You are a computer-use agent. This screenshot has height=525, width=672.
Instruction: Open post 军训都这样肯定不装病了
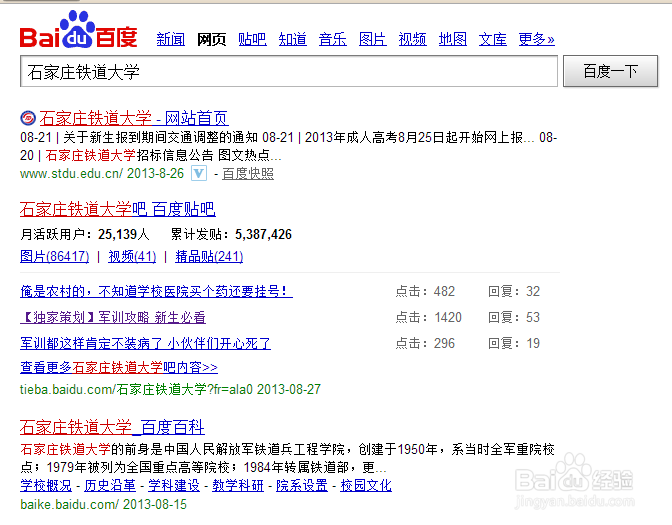pyautogui.click(x=145, y=343)
